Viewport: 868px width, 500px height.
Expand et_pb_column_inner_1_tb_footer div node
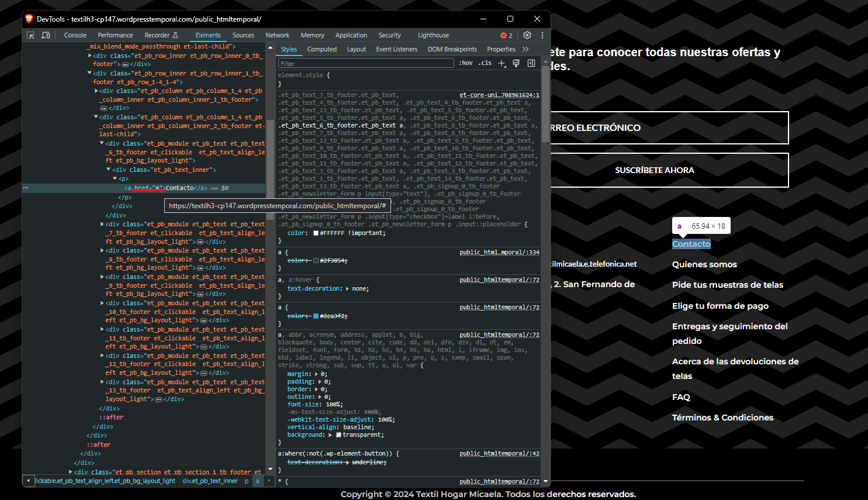(x=96, y=91)
